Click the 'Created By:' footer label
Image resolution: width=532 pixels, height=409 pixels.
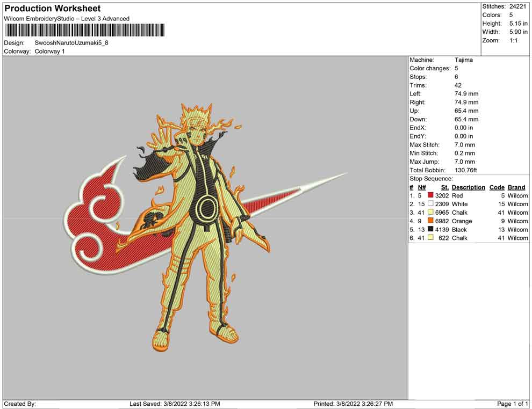(20, 404)
